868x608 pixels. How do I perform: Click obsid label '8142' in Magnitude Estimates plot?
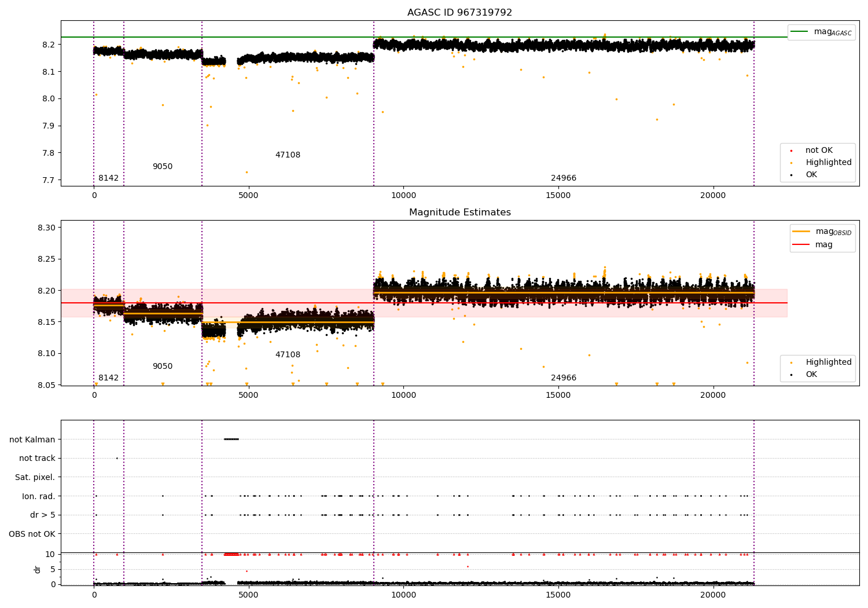pyautogui.click(x=108, y=378)
